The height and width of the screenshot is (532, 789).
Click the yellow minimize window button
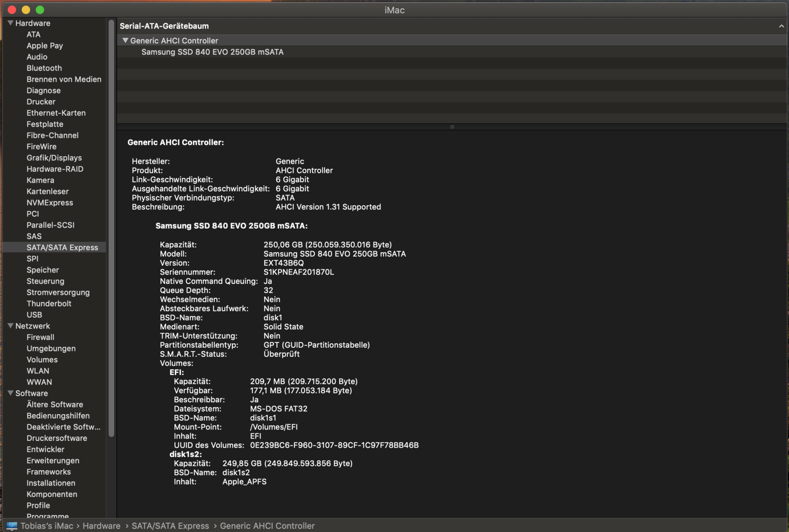pyautogui.click(x=26, y=10)
